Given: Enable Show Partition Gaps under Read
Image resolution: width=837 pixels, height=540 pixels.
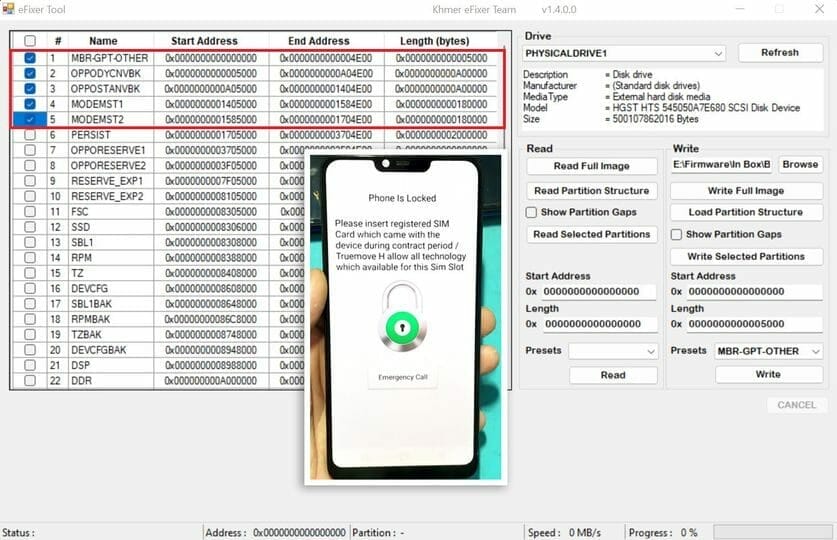Looking at the screenshot, I should pos(531,212).
